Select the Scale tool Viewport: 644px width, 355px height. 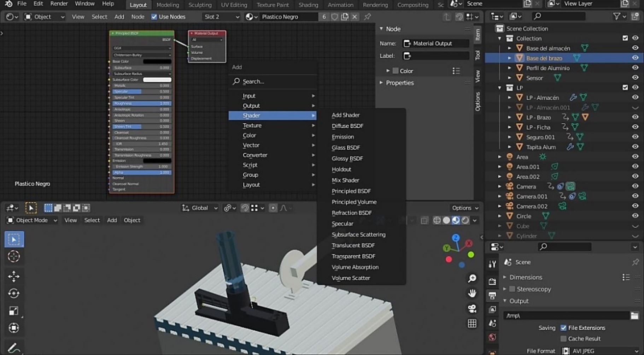14,311
